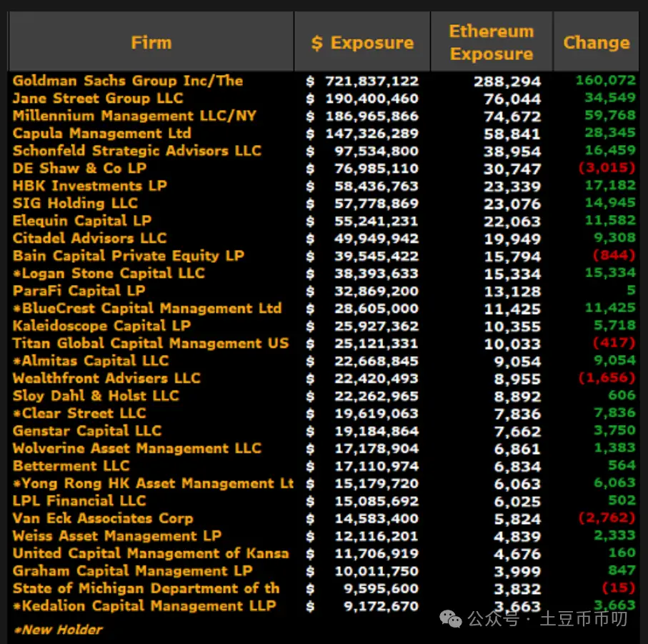Select the "*Clear Street LLC" firm name
Image resolution: width=648 pixels, height=644 pixels.
(x=79, y=413)
